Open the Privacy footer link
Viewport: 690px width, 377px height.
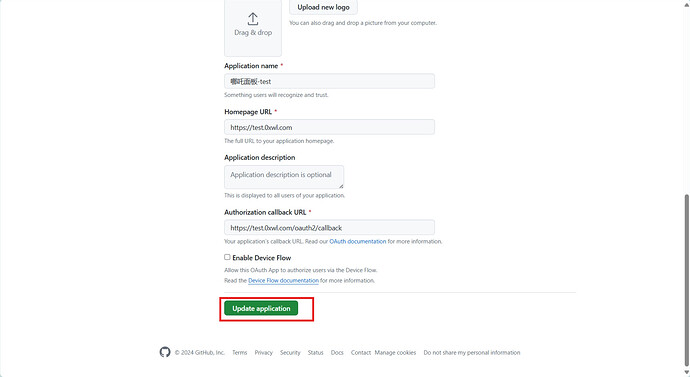264,352
